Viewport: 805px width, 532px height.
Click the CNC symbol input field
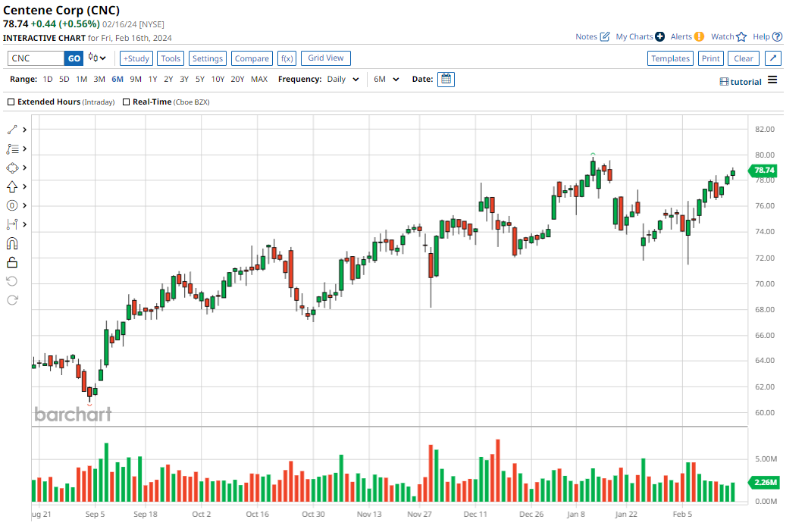[x=36, y=58]
